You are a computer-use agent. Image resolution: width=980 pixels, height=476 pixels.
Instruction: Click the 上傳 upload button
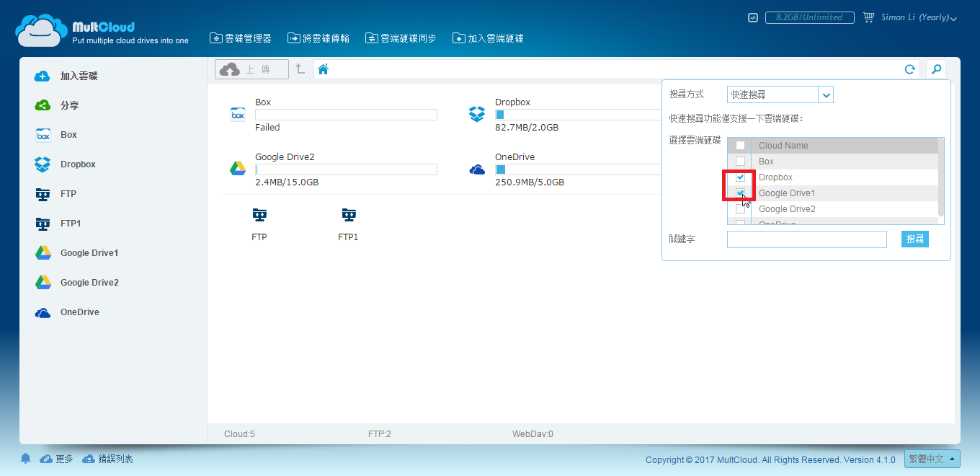(x=251, y=69)
